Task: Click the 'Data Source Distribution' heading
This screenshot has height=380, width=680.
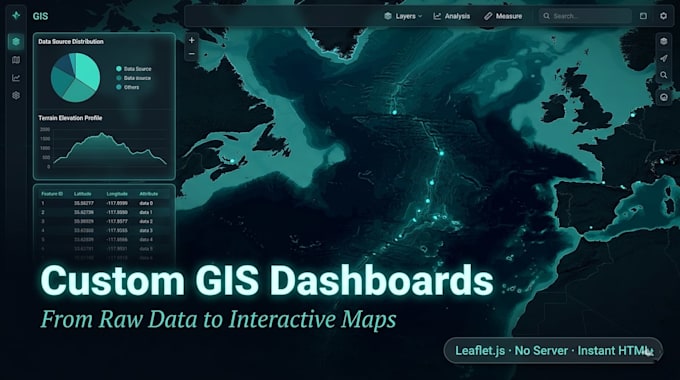Action: (x=71, y=42)
